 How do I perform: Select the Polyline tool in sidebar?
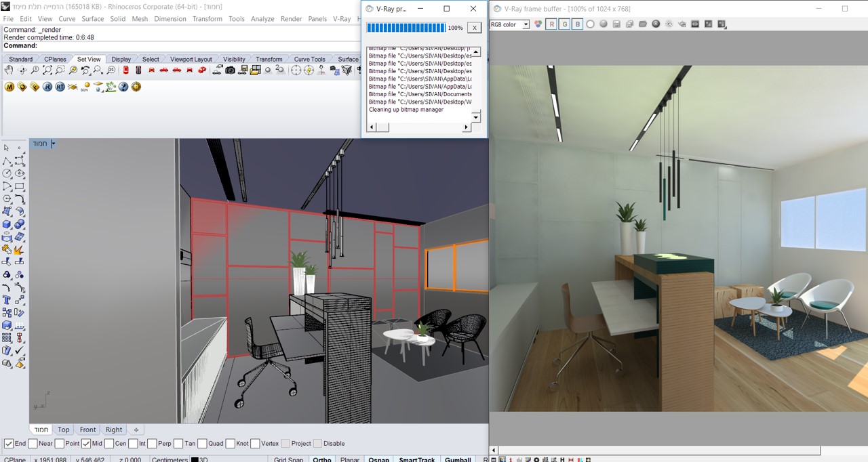pos(6,161)
